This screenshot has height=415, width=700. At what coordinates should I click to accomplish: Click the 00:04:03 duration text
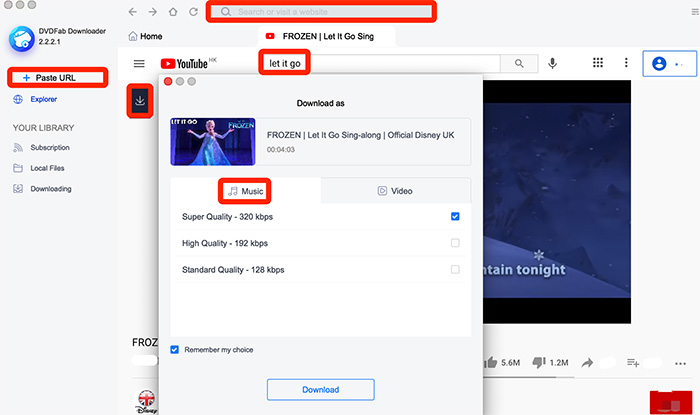281,149
